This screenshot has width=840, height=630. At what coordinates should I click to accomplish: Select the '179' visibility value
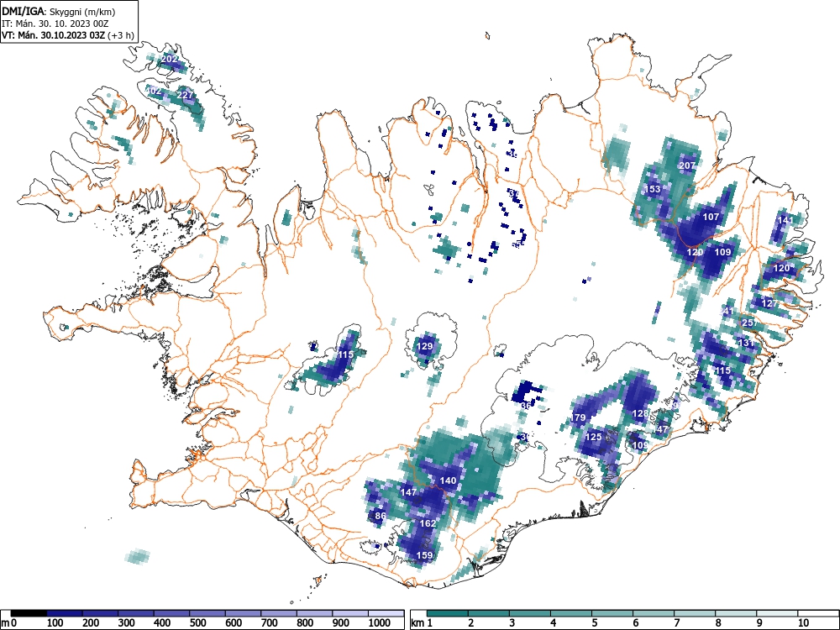tap(578, 417)
